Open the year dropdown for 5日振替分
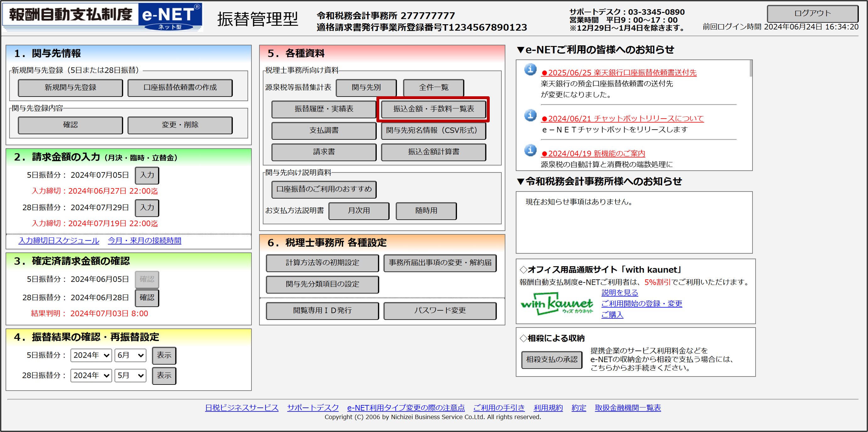The height and width of the screenshot is (432, 868). click(91, 355)
